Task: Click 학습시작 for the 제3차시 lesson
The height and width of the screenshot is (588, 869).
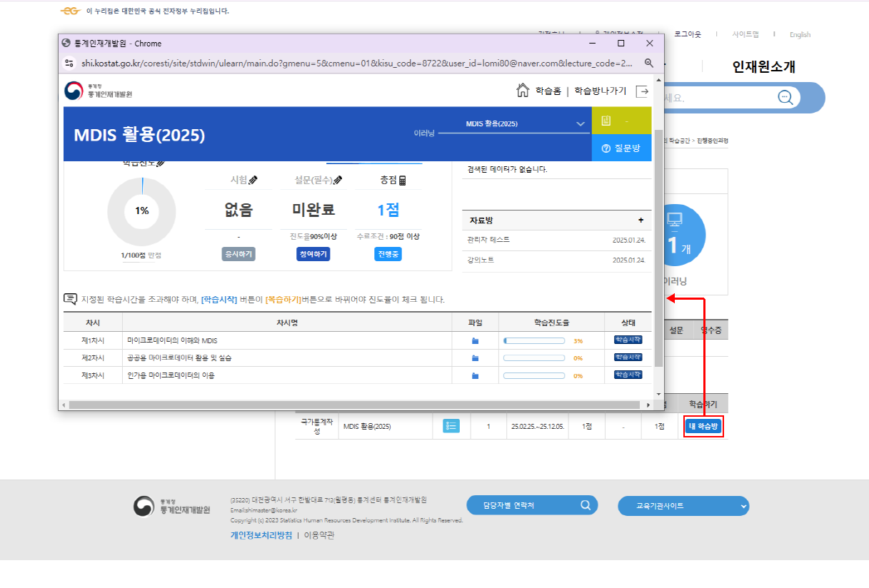Action: pyautogui.click(x=628, y=374)
